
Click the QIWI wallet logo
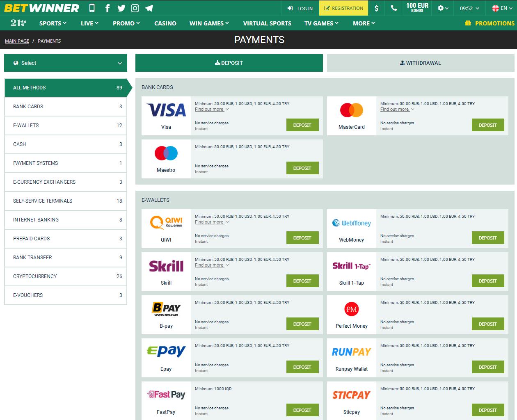166,223
